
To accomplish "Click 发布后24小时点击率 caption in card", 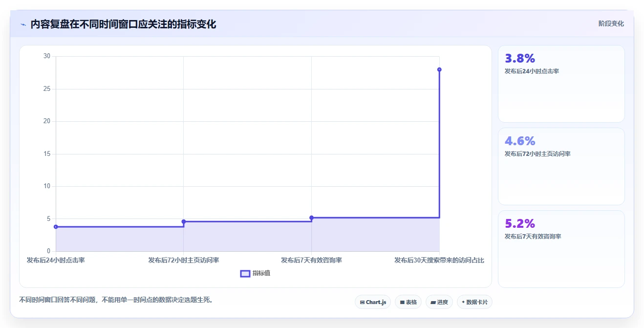I will click(x=532, y=71).
